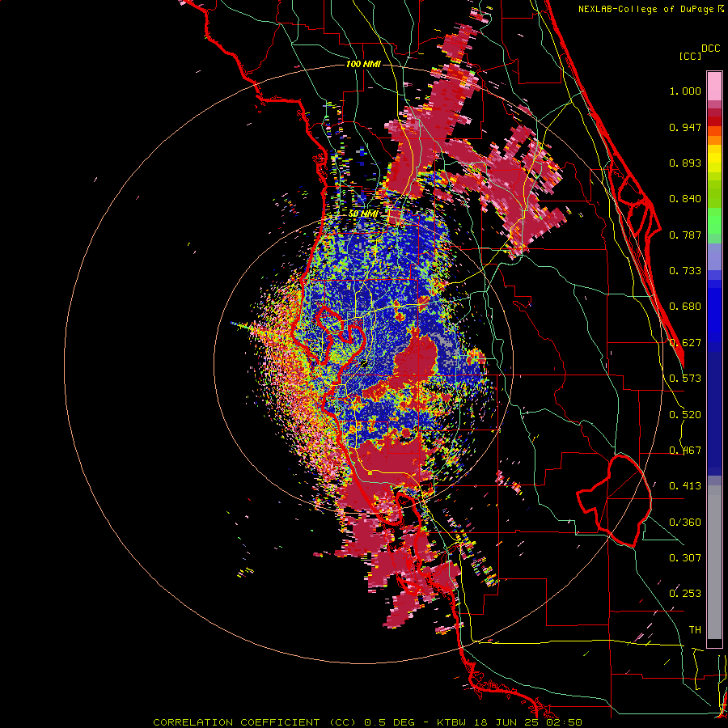Click the 0.733 legend value
The width and height of the screenshot is (728, 728).
(x=685, y=271)
